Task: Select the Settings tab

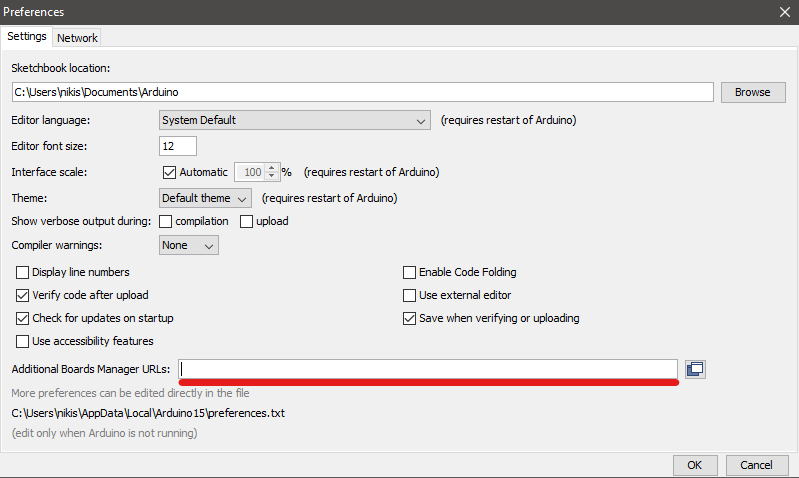Action: pos(27,37)
